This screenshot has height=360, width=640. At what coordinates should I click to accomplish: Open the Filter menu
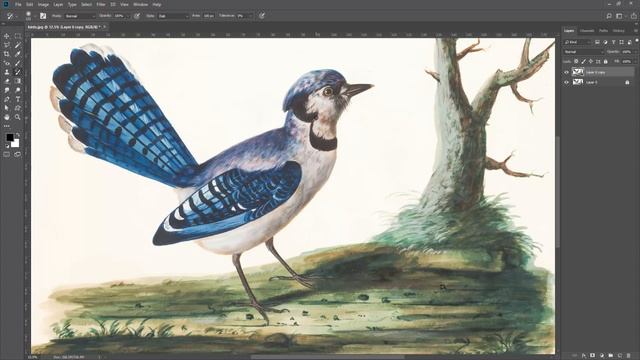click(101, 4)
